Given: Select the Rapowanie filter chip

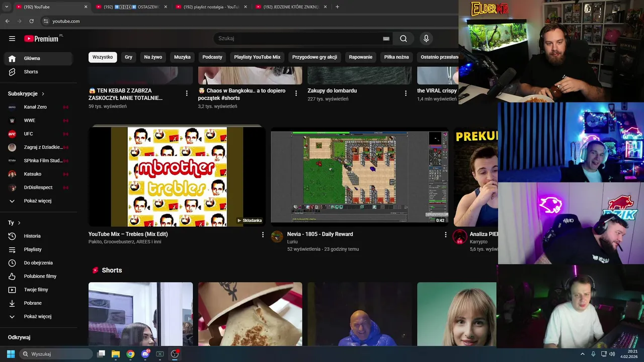Looking at the screenshot, I should (361, 57).
